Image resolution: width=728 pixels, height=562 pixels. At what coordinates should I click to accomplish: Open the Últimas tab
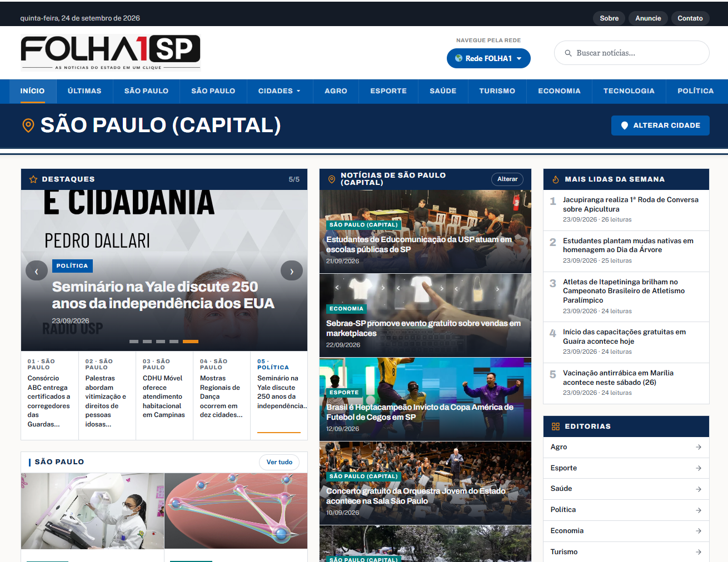[x=84, y=91]
